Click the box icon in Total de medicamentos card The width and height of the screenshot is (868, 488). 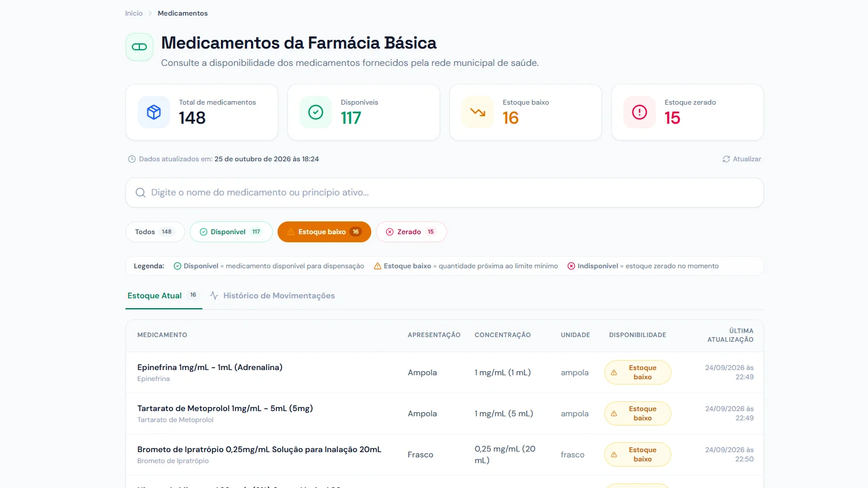pos(154,112)
